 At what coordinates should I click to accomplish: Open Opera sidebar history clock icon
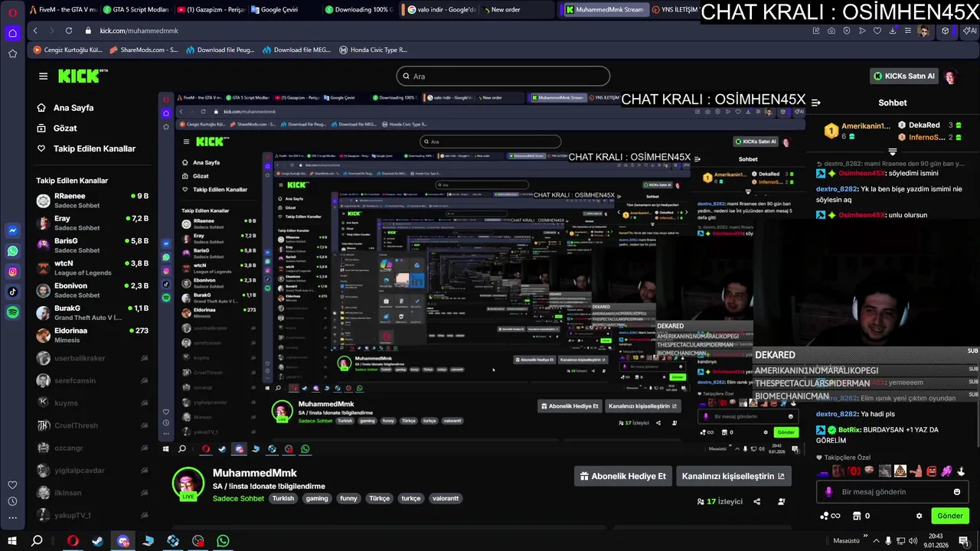click(12, 501)
